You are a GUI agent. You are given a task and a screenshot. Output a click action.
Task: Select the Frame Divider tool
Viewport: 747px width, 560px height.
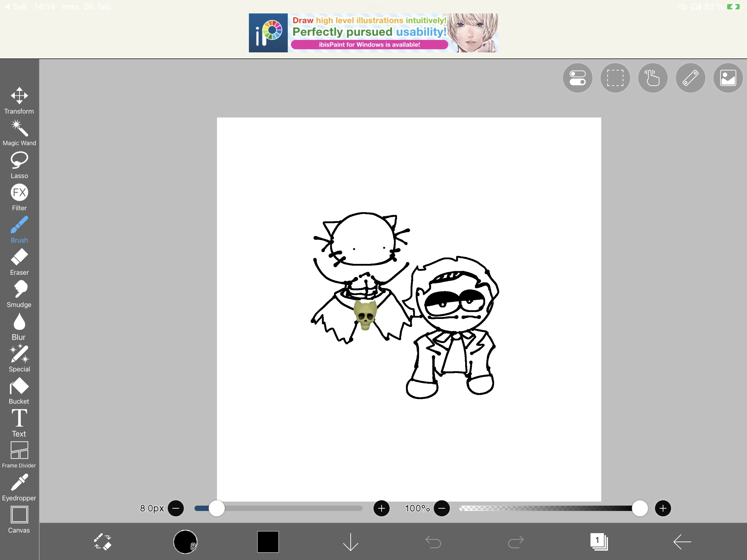pos(19,455)
